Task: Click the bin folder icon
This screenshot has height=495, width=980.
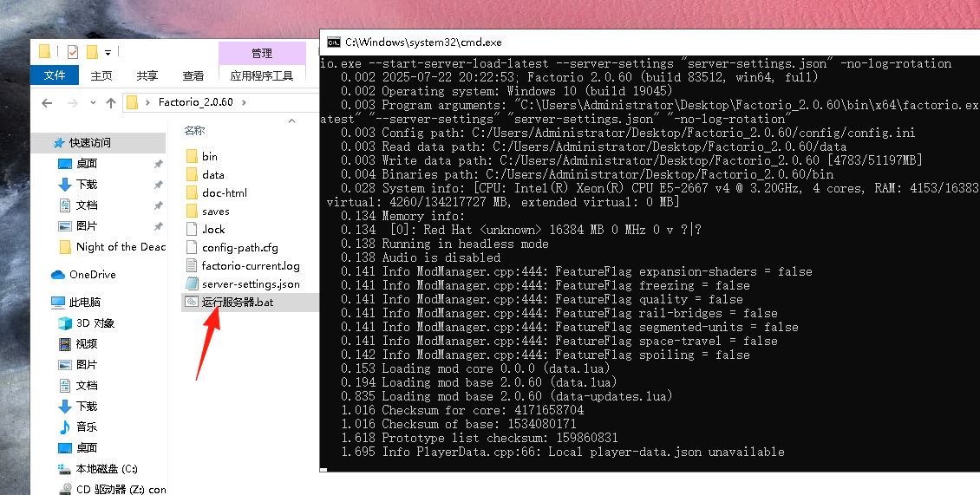Action: pyautogui.click(x=192, y=156)
